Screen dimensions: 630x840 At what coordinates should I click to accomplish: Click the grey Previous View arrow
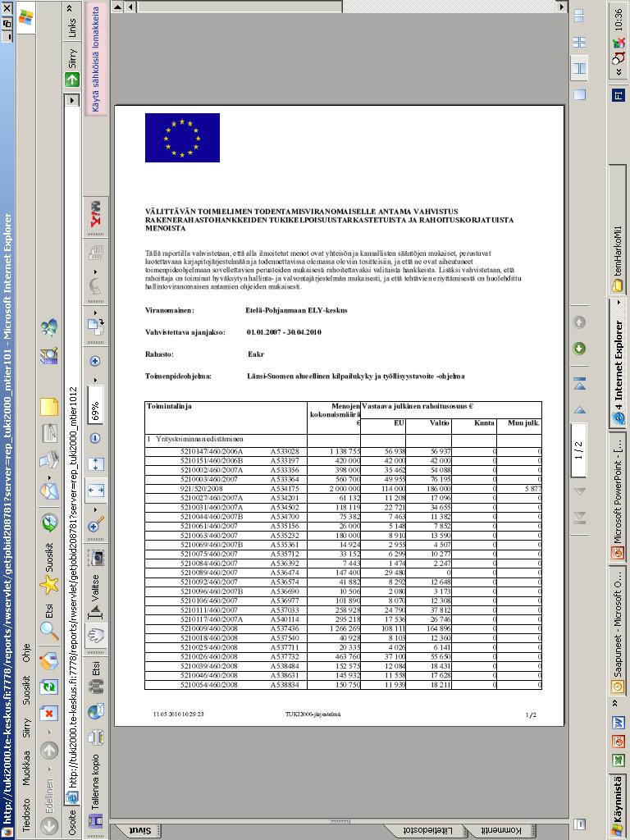(579, 322)
